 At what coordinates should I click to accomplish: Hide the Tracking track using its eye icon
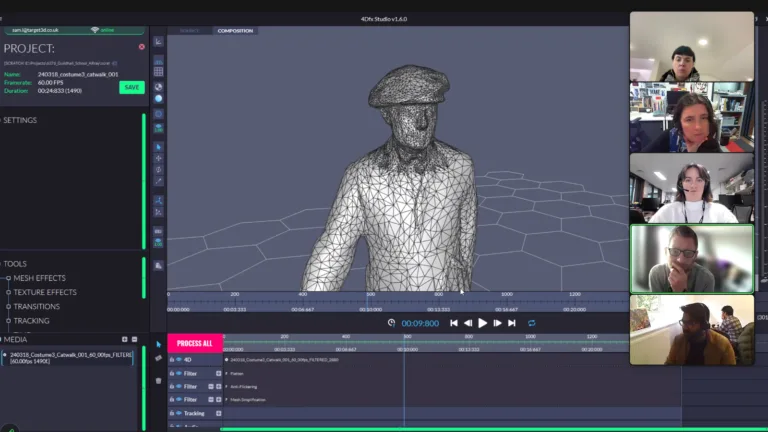tap(178, 413)
